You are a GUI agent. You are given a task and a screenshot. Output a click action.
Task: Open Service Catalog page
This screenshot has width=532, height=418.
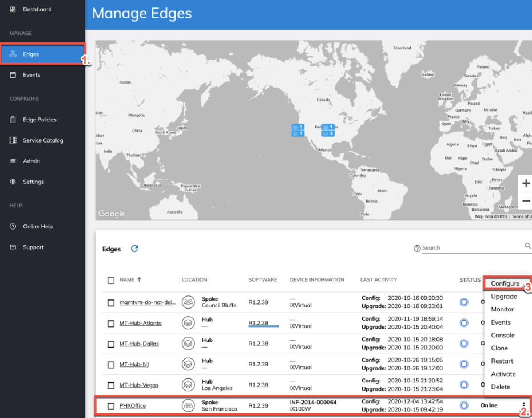click(43, 140)
